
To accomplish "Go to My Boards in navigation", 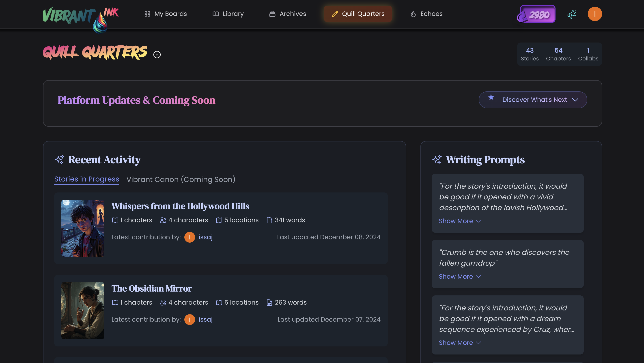I will (x=166, y=14).
